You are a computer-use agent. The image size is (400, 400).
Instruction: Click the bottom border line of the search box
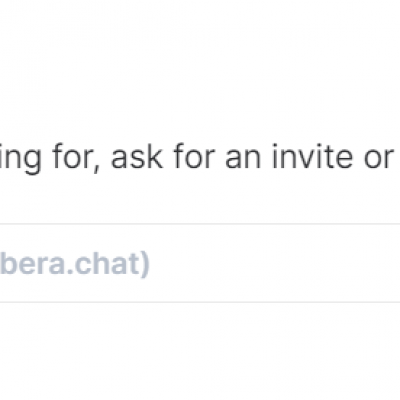pos(200,302)
